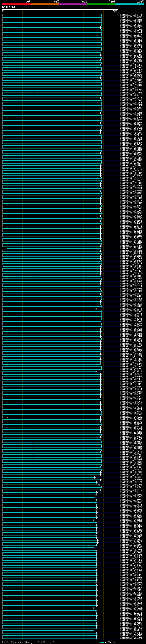
Task: Select the UniRef100_B9HQ93 label
Action: click(131, 50)
